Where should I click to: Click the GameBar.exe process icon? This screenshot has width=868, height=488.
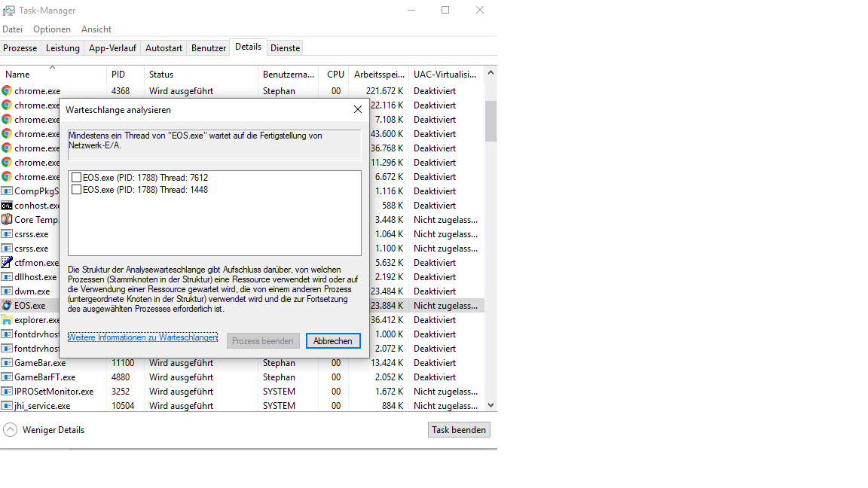point(7,363)
